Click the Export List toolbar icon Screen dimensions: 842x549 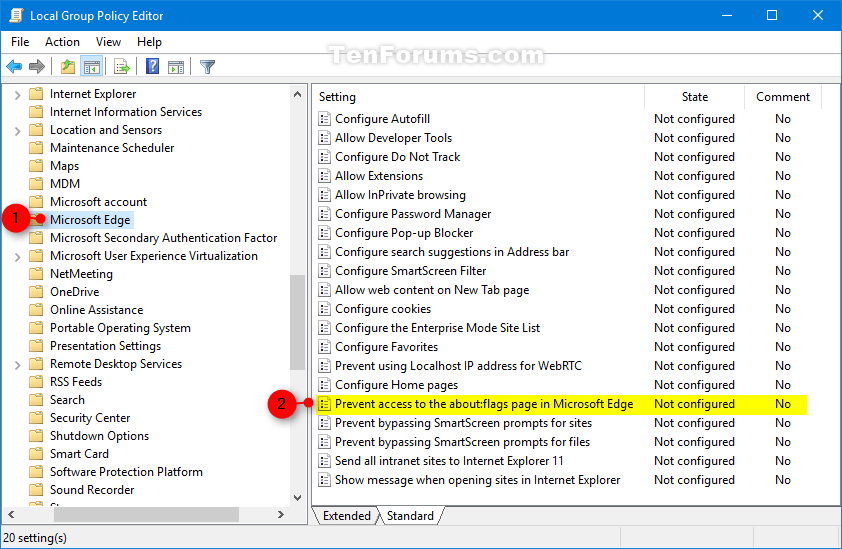point(122,67)
